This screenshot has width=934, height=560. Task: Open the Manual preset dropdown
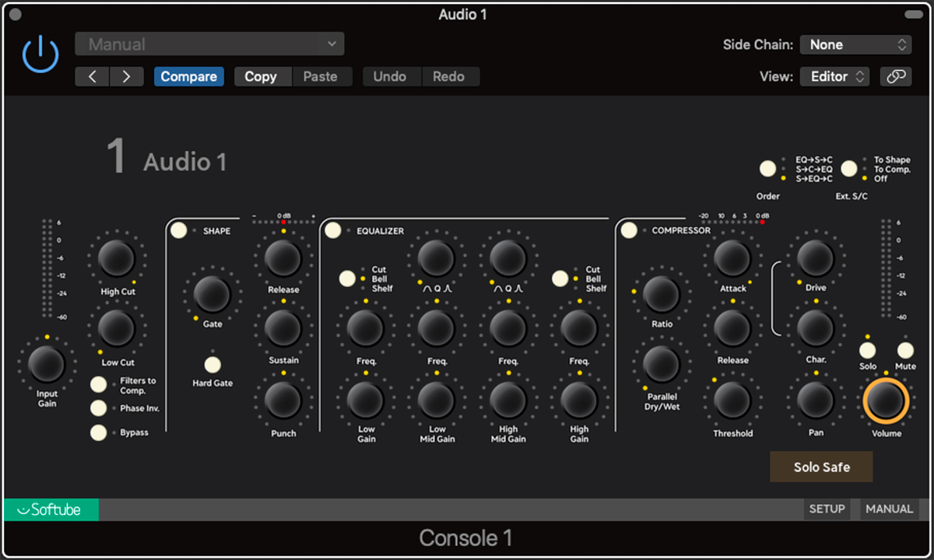click(209, 44)
